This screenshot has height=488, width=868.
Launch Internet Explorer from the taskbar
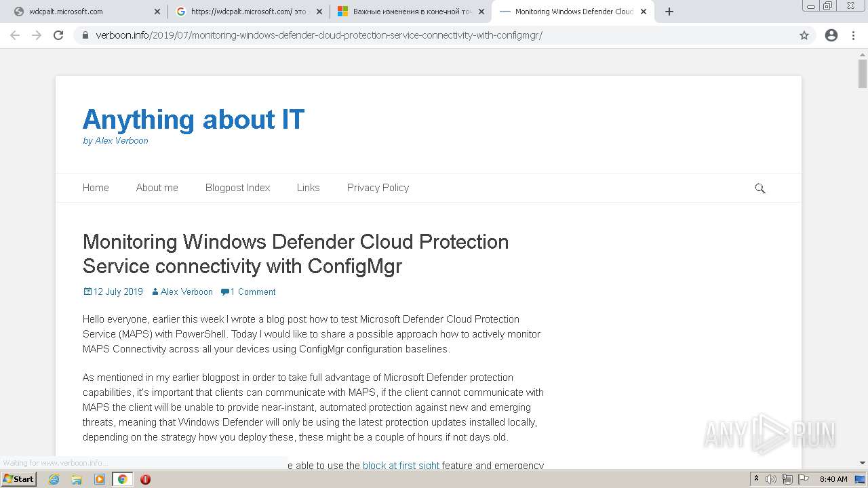[54, 479]
